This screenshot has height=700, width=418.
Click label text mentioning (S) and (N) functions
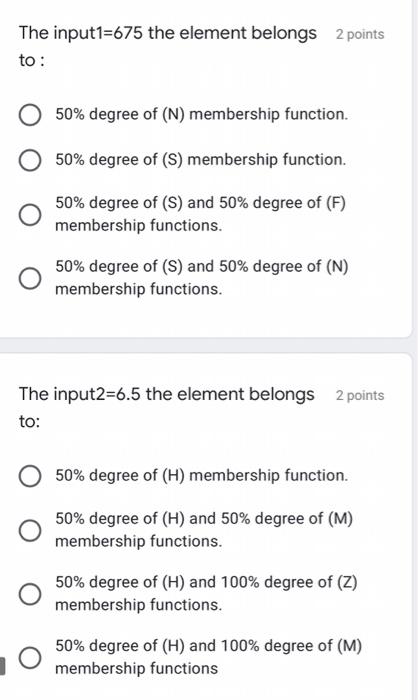[x=202, y=278]
